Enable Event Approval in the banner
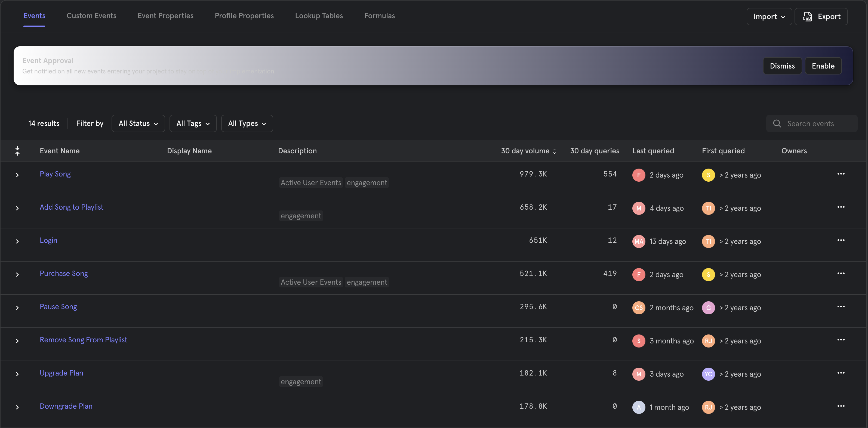This screenshot has width=868, height=428. click(x=823, y=66)
